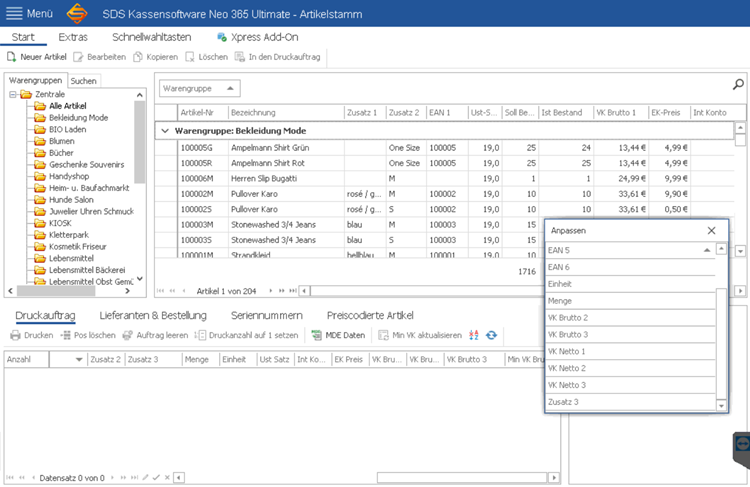This screenshot has height=487, width=750.
Task: Click Auftrag leeren button
Action: tap(155, 335)
